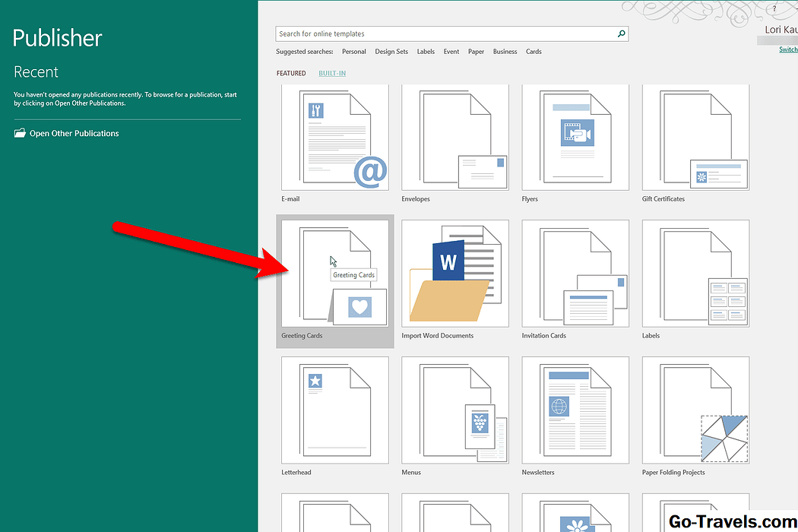Click the folder icon beside Open Other Publications

[20, 134]
